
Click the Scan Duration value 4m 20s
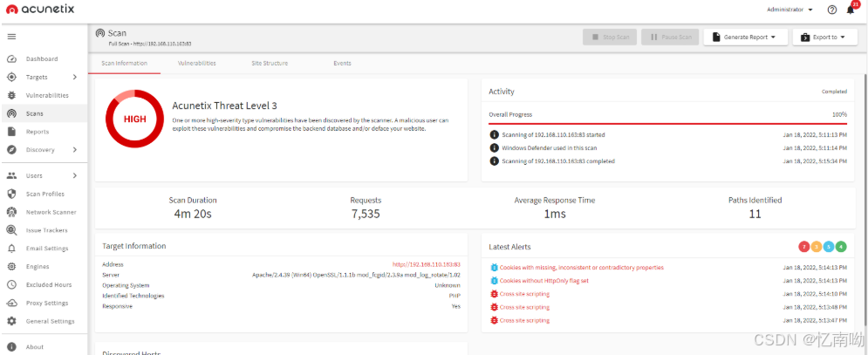pos(193,214)
